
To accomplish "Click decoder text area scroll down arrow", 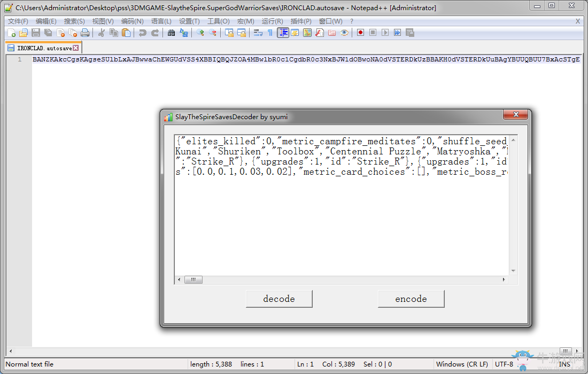I will coord(513,270).
